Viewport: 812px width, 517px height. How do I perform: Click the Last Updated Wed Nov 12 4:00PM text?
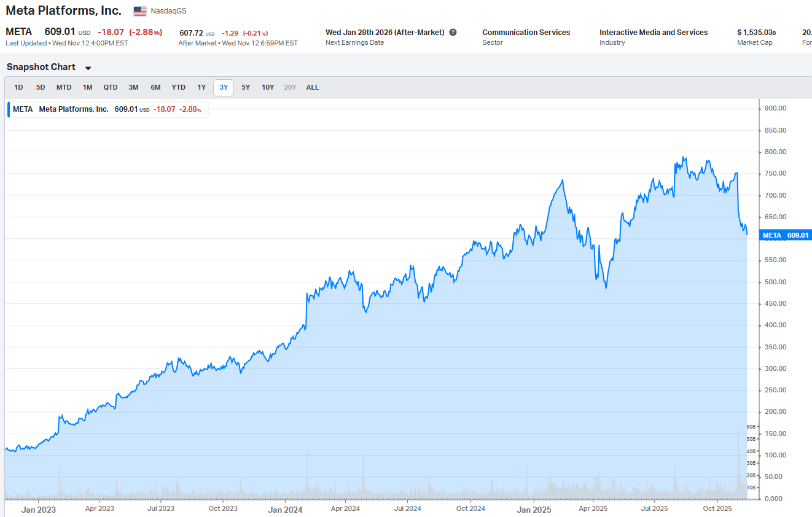point(67,43)
